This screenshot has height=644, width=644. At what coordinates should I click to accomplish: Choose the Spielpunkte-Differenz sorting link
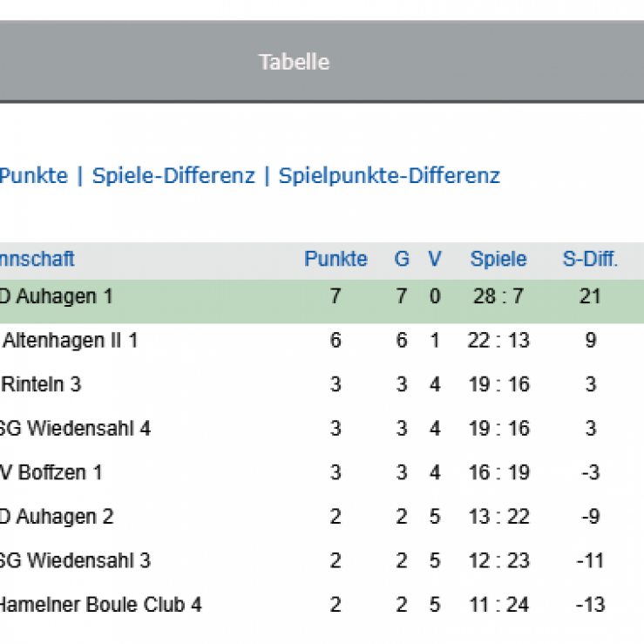click(389, 176)
